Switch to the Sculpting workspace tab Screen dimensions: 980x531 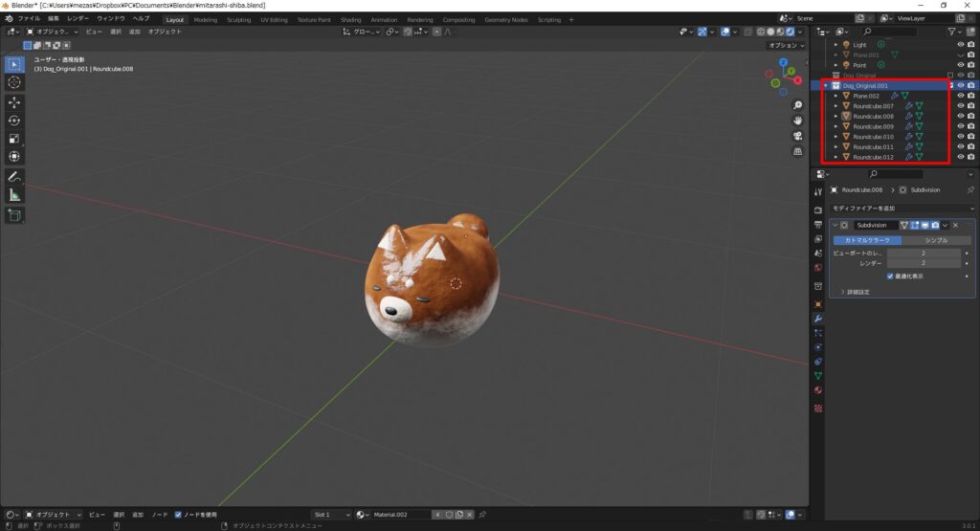tap(238, 19)
